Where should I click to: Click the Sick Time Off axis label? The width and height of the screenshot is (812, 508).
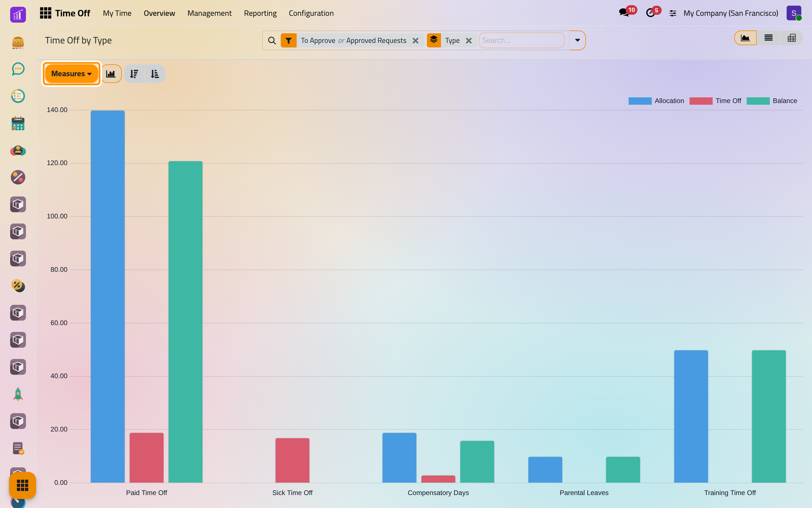coord(292,493)
